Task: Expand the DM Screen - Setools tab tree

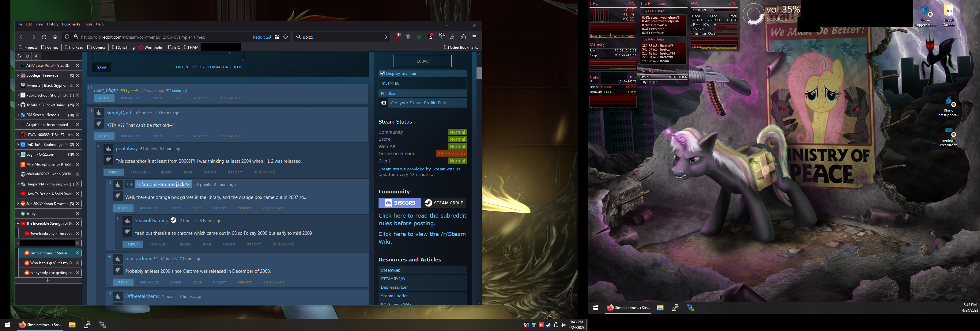Action: 18,115
